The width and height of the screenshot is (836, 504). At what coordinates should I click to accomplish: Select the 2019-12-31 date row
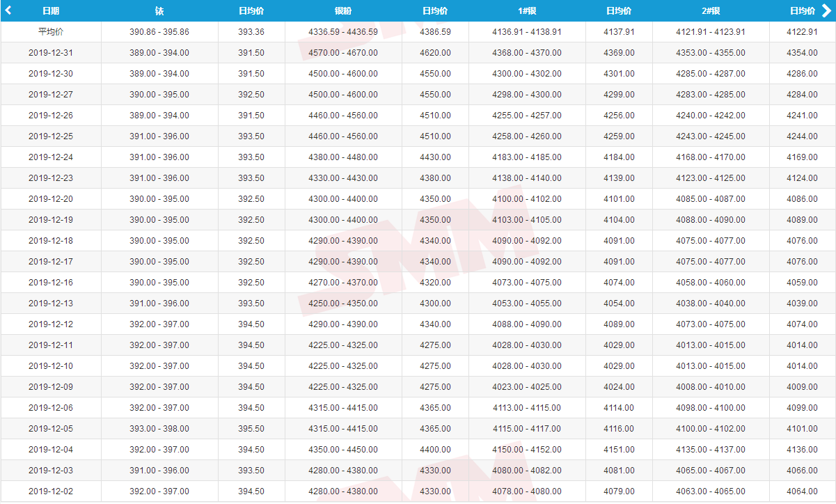point(51,53)
